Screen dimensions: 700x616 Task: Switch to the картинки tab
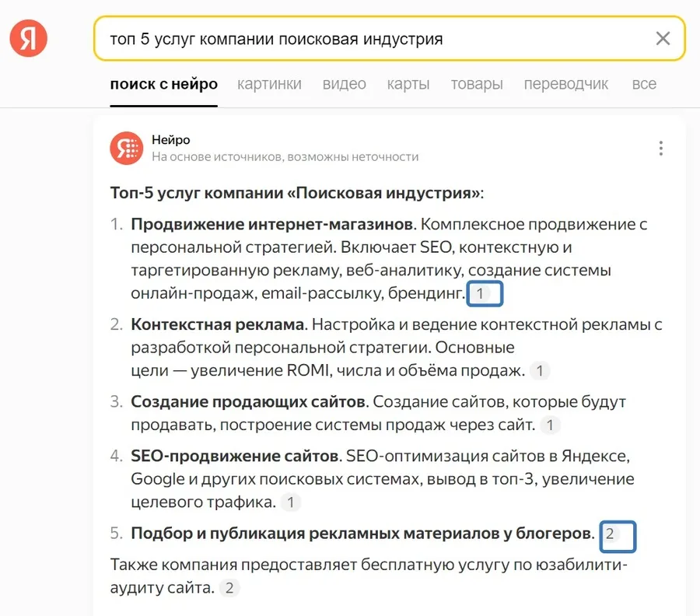coord(269,84)
